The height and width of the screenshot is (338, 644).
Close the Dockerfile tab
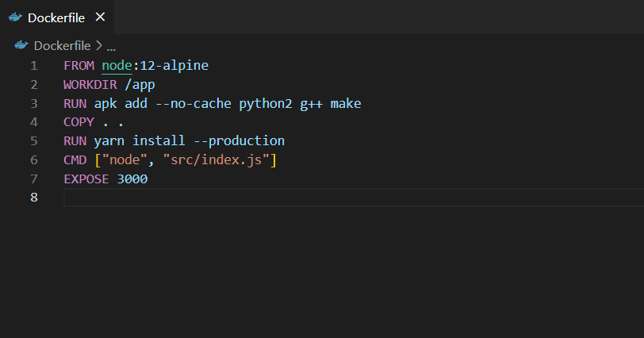point(100,17)
